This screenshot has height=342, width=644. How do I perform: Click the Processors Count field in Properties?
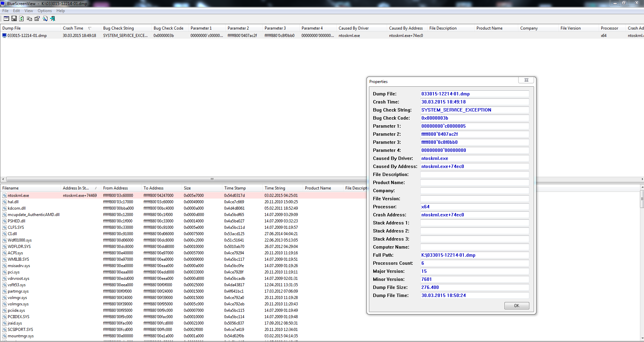(475, 263)
